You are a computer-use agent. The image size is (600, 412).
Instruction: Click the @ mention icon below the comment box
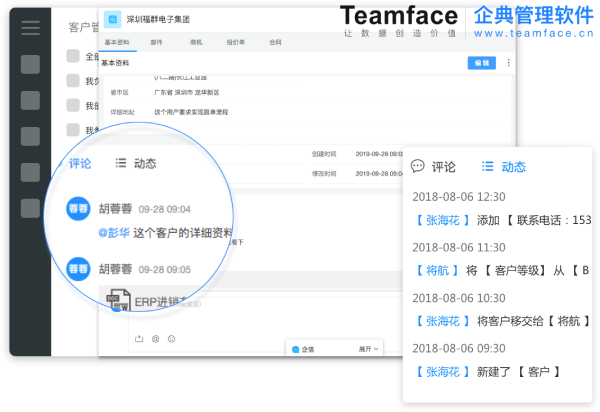pos(155,339)
